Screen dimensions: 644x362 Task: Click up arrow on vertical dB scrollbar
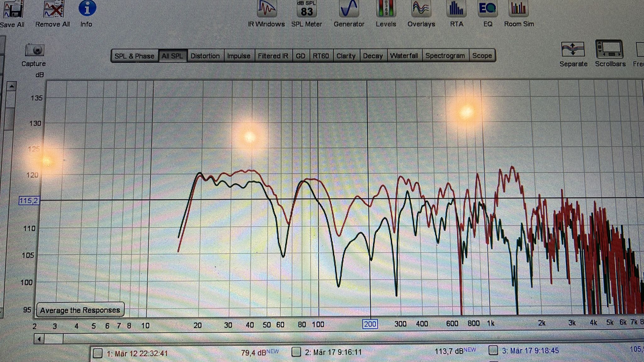[12, 86]
